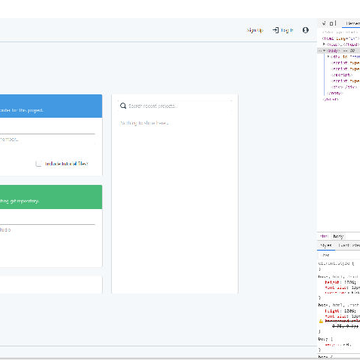
Task: Click the element.style rule text
Action: pyautogui.click(x=335, y=263)
